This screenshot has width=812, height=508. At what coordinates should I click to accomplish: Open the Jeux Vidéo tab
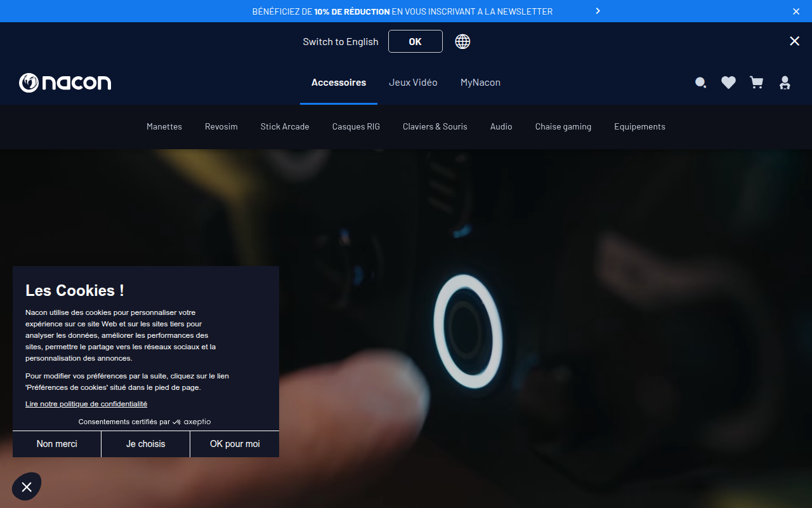(x=413, y=83)
